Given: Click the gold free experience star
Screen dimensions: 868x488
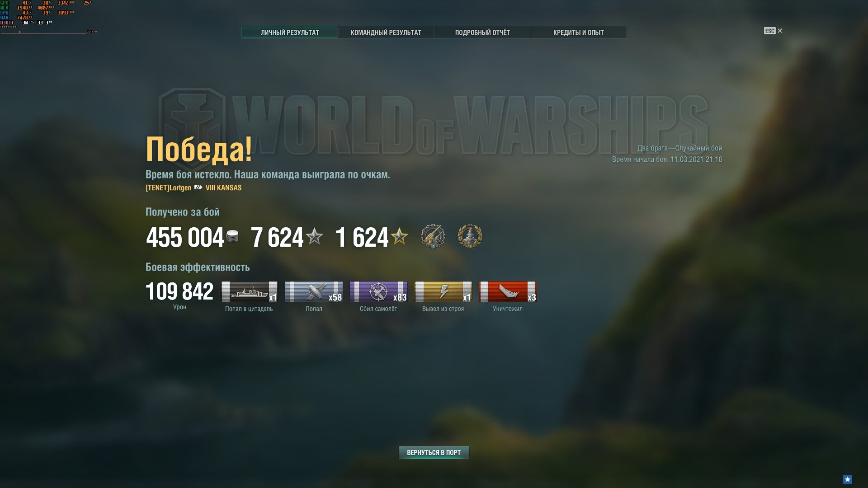Looking at the screenshot, I should coord(399,236).
